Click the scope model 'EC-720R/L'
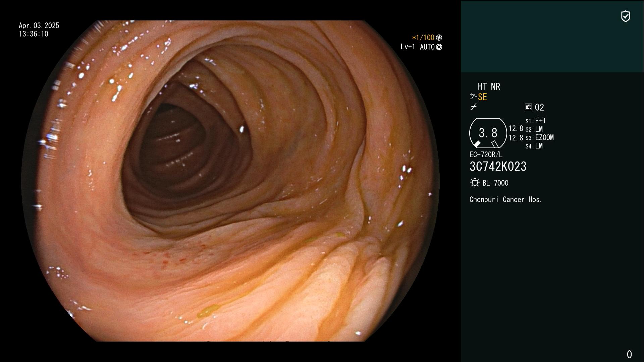 [486, 155]
